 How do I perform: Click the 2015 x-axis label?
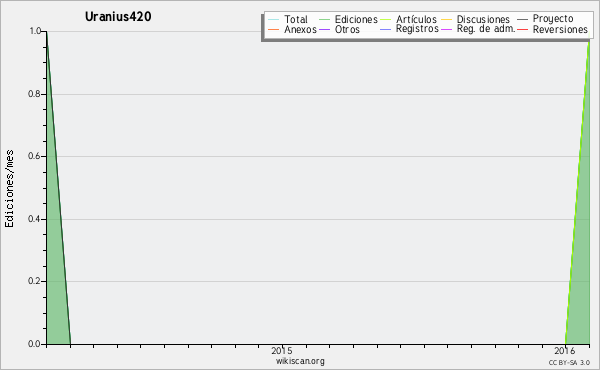pyautogui.click(x=282, y=351)
